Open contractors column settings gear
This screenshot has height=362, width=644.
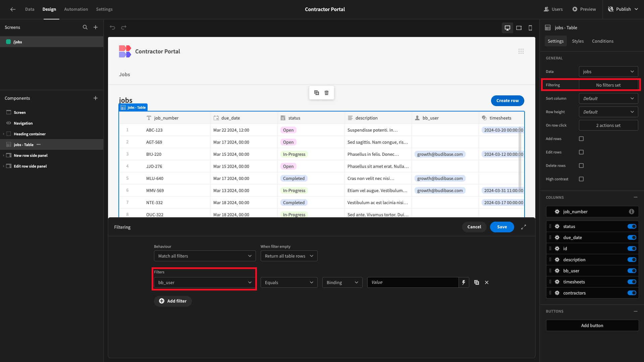tap(557, 293)
